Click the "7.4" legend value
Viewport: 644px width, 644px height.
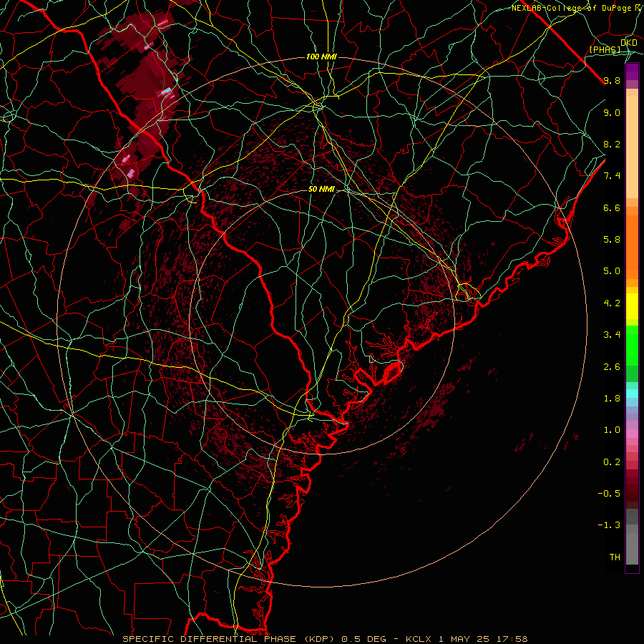612,176
